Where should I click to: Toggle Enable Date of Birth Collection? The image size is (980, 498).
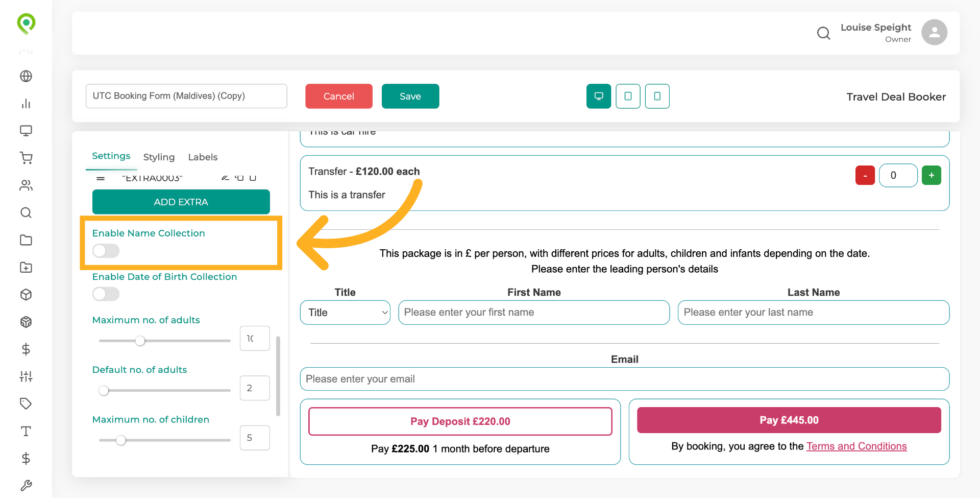click(x=106, y=294)
